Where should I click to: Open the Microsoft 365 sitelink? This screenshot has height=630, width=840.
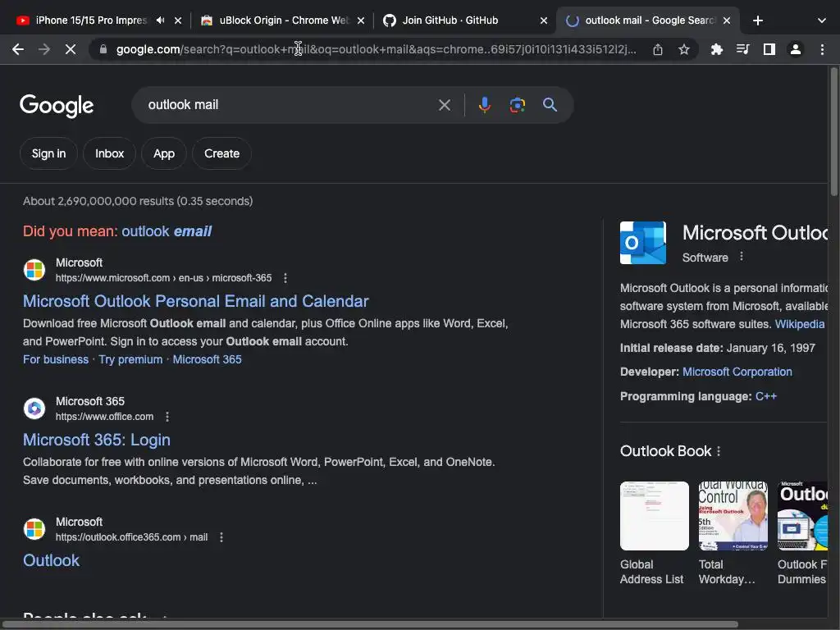(x=207, y=359)
